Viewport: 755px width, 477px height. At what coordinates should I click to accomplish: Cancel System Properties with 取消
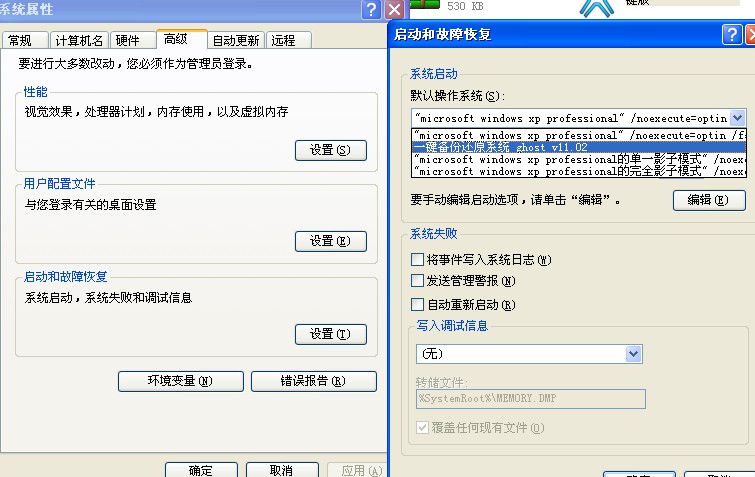282,470
